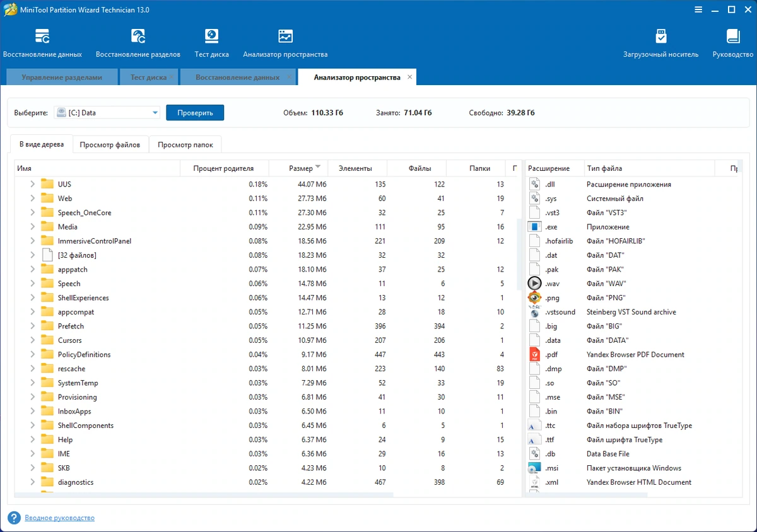Click the tree panel vertical scrollbar

[519, 254]
